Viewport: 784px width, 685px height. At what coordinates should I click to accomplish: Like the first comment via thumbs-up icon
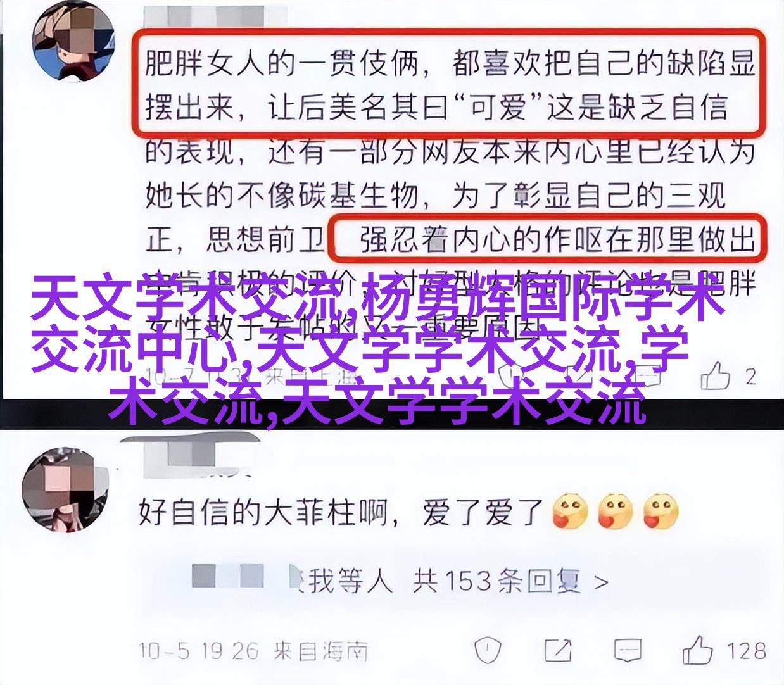coord(716,377)
